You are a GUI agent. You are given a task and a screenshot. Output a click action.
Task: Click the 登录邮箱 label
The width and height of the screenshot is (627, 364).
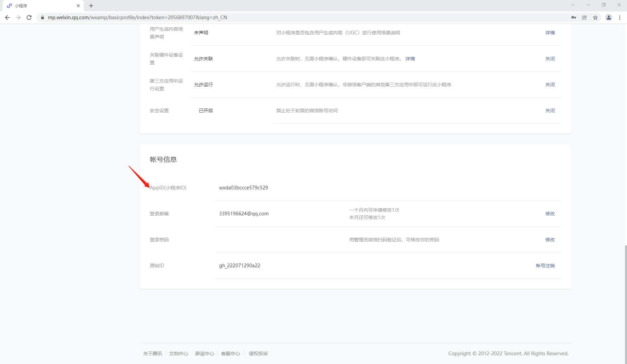pyautogui.click(x=159, y=214)
